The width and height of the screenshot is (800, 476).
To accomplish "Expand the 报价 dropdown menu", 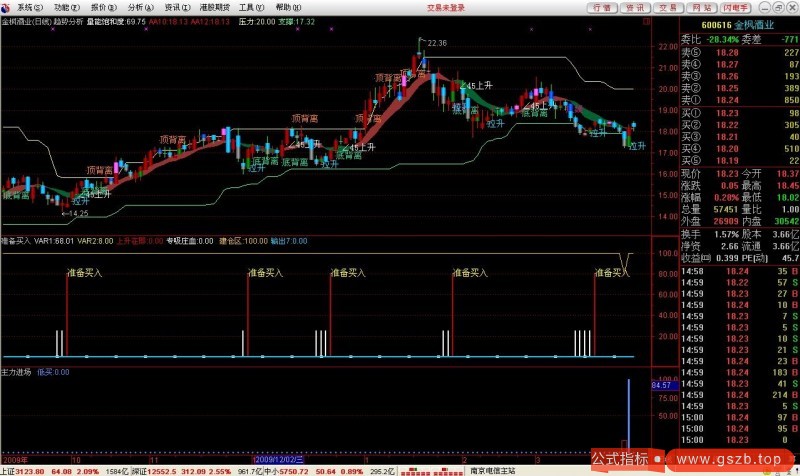I will point(102,6).
